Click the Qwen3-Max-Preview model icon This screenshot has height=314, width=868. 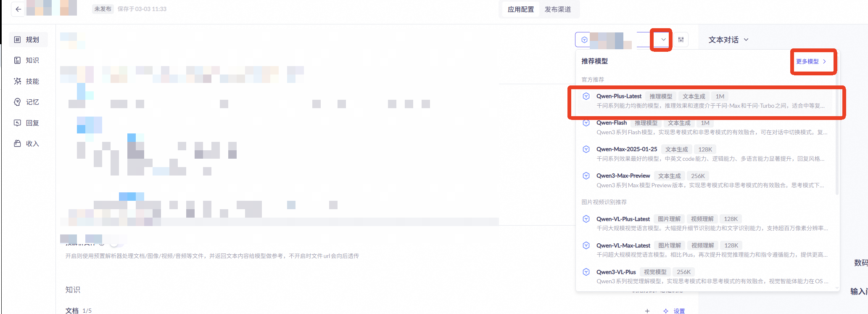click(x=586, y=176)
